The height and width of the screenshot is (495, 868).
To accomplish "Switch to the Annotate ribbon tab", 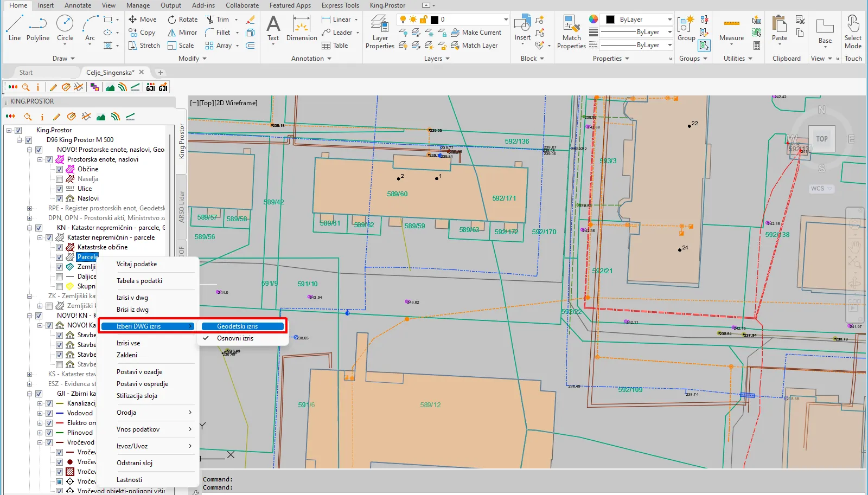I will point(78,5).
